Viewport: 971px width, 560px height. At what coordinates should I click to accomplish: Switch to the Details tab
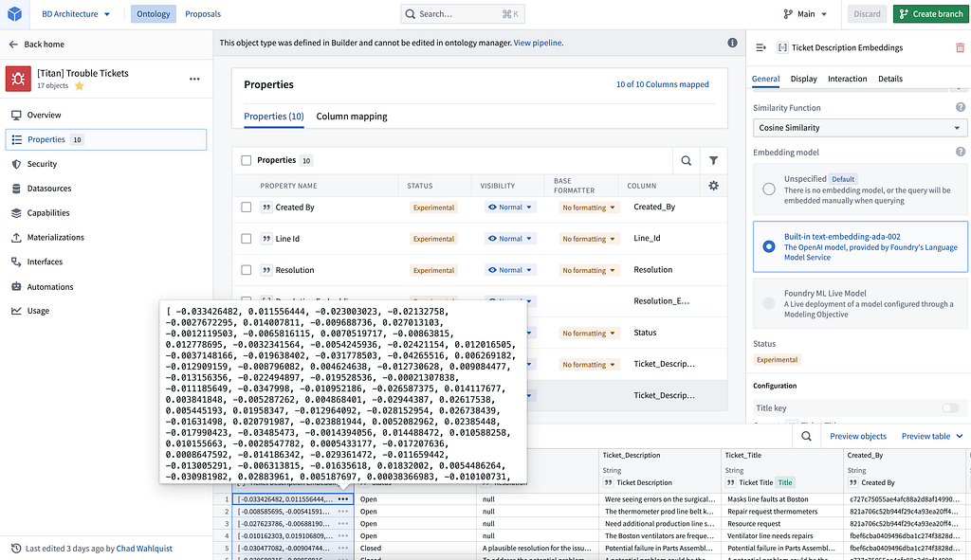[890, 79]
